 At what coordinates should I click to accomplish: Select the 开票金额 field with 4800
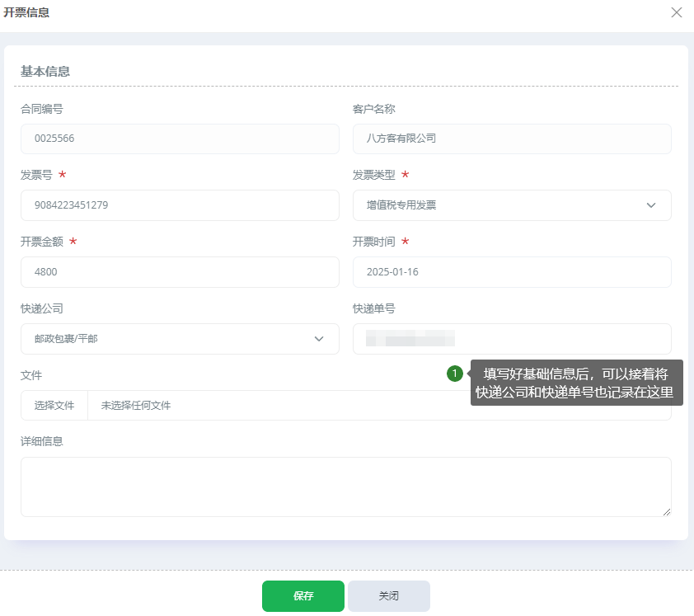point(179,272)
